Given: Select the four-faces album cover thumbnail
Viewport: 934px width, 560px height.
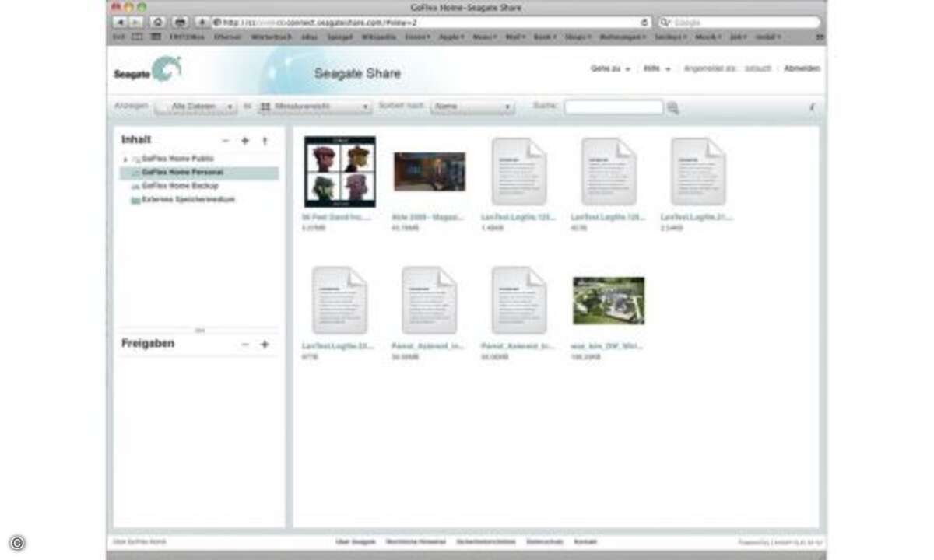Looking at the screenshot, I should click(x=339, y=172).
